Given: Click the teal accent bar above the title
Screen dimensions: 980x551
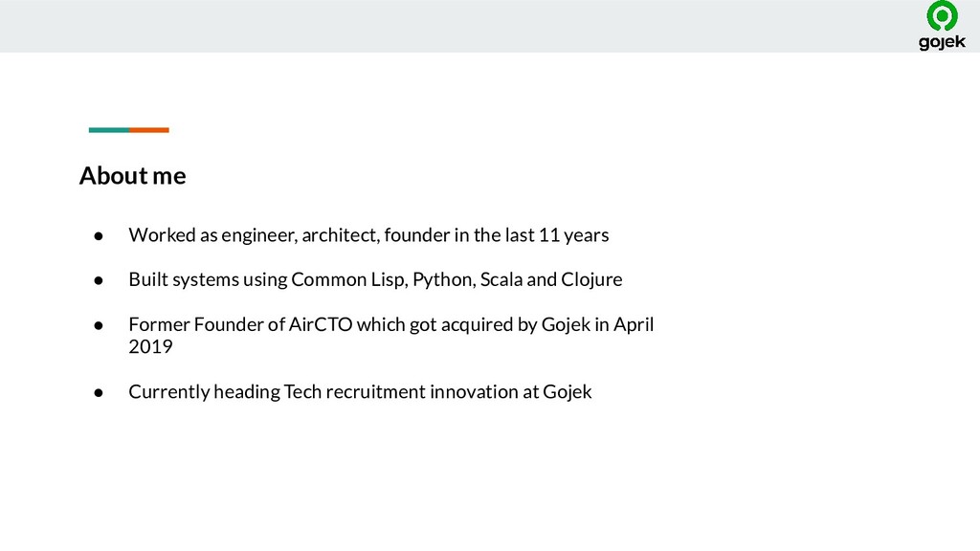Looking at the screenshot, I should [109, 130].
